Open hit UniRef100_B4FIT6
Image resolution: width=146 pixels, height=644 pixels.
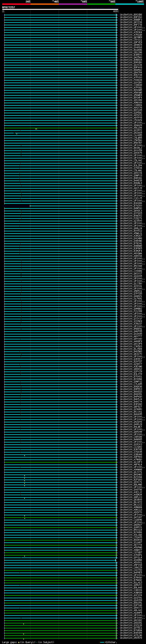point(131,25)
